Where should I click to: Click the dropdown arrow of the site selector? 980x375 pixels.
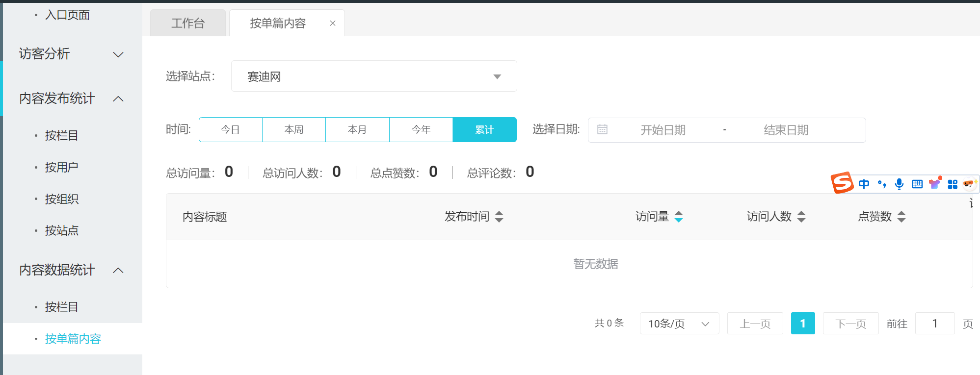click(x=497, y=76)
